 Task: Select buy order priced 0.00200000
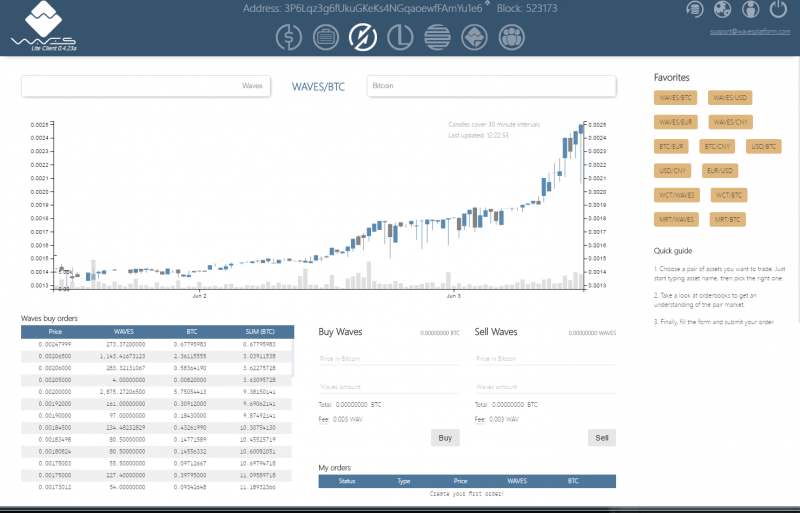(157, 392)
